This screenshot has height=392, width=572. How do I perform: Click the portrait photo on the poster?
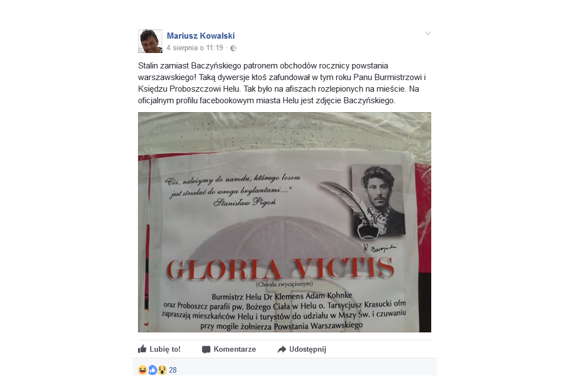pos(378,200)
